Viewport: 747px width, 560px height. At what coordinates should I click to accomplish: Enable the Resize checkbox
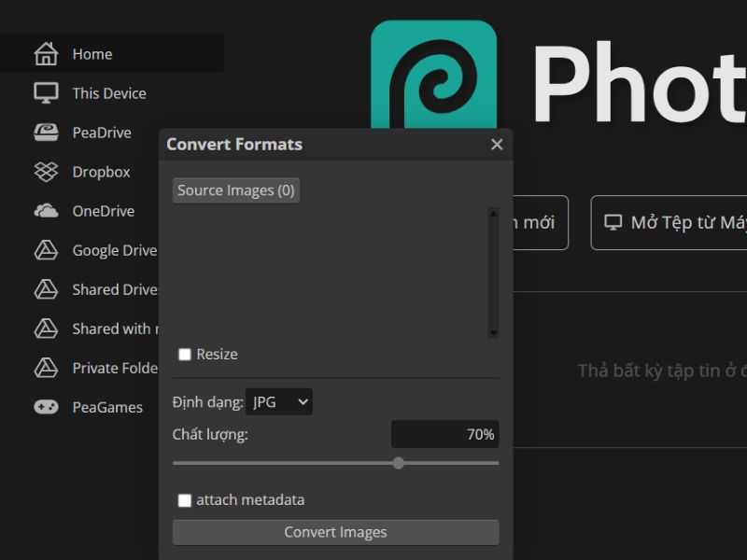184,355
